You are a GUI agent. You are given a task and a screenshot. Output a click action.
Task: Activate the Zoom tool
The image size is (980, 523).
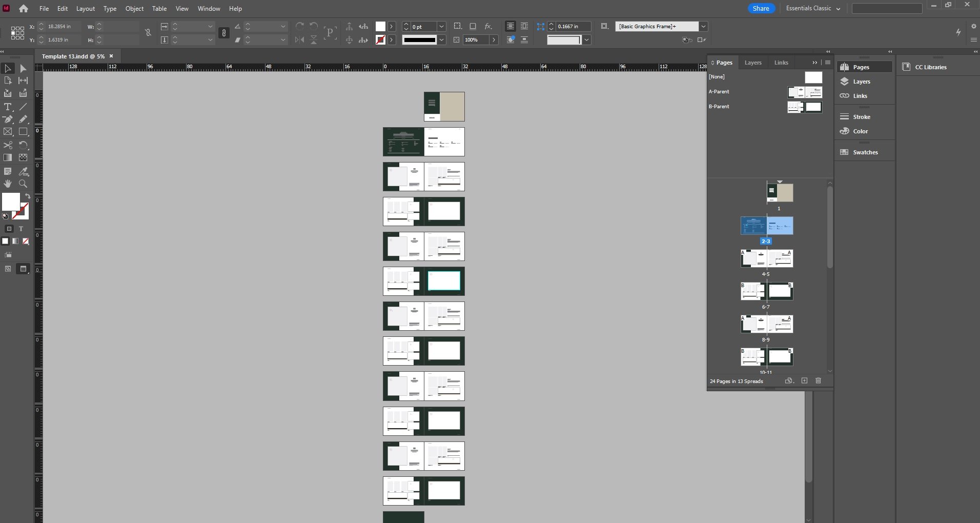23,184
